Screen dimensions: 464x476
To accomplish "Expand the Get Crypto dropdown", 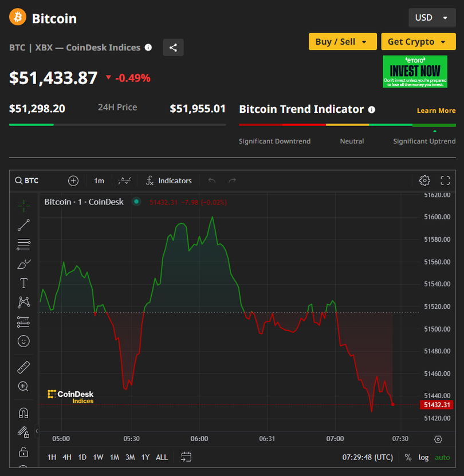I will 418,42.
